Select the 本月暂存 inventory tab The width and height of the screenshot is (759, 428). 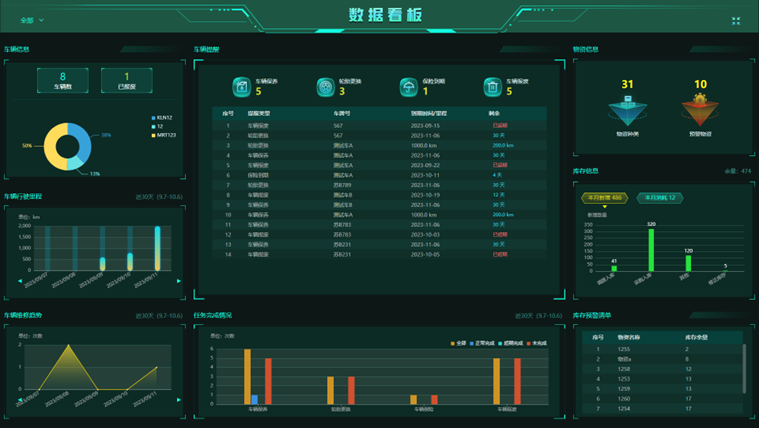click(605, 198)
